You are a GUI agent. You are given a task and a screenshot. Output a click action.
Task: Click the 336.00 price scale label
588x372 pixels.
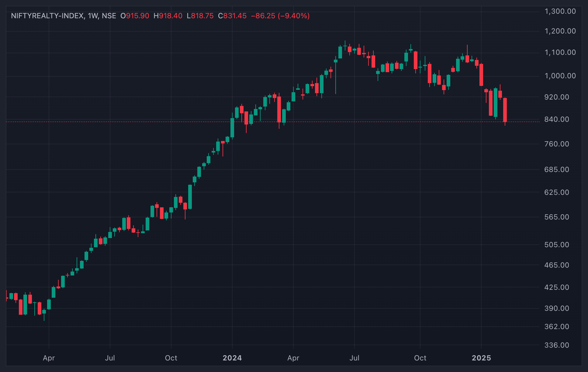(557, 345)
